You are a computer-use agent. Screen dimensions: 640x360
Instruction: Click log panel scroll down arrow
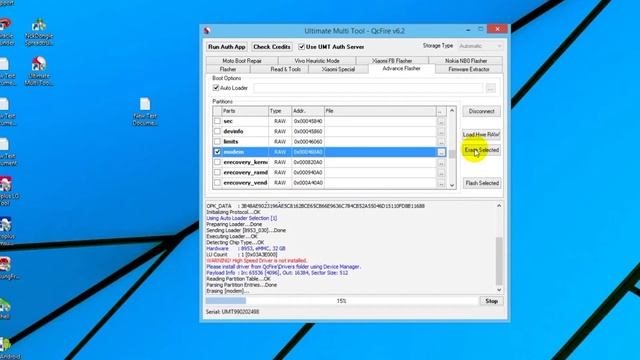tap(499, 290)
